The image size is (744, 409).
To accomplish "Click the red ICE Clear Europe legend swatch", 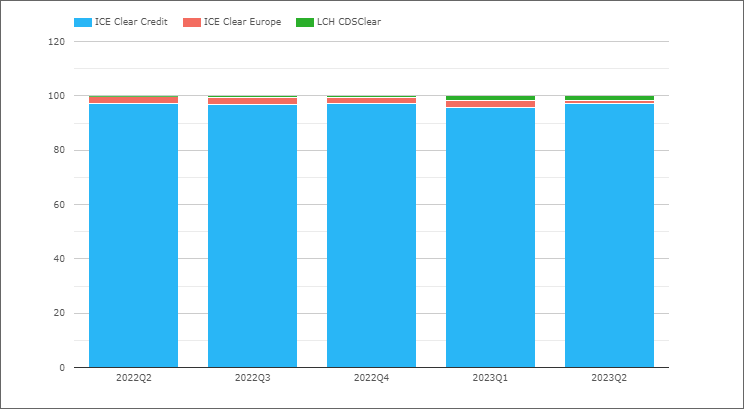I will pyautogui.click(x=192, y=22).
